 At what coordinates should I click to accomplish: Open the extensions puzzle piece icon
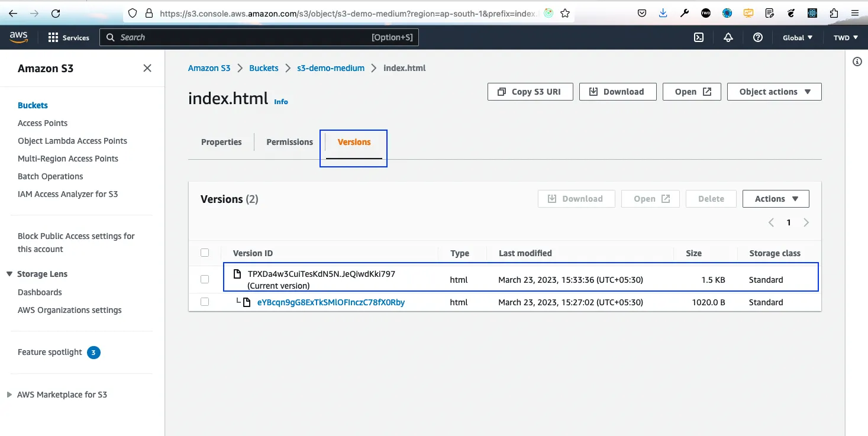point(834,13)
